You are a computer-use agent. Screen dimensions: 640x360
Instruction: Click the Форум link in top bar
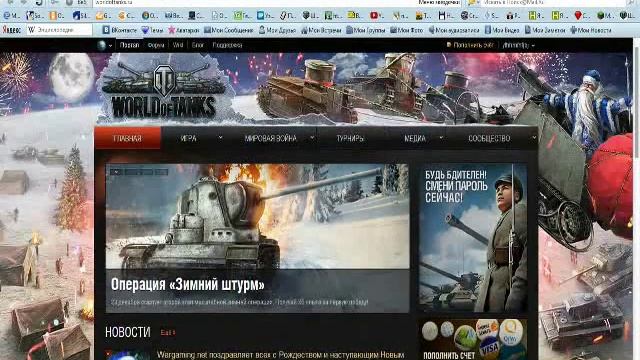coord(156,45)
